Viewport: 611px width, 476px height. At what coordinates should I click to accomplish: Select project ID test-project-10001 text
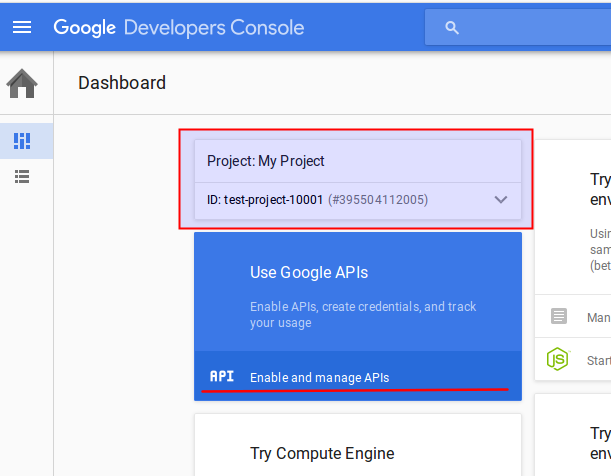273,200
